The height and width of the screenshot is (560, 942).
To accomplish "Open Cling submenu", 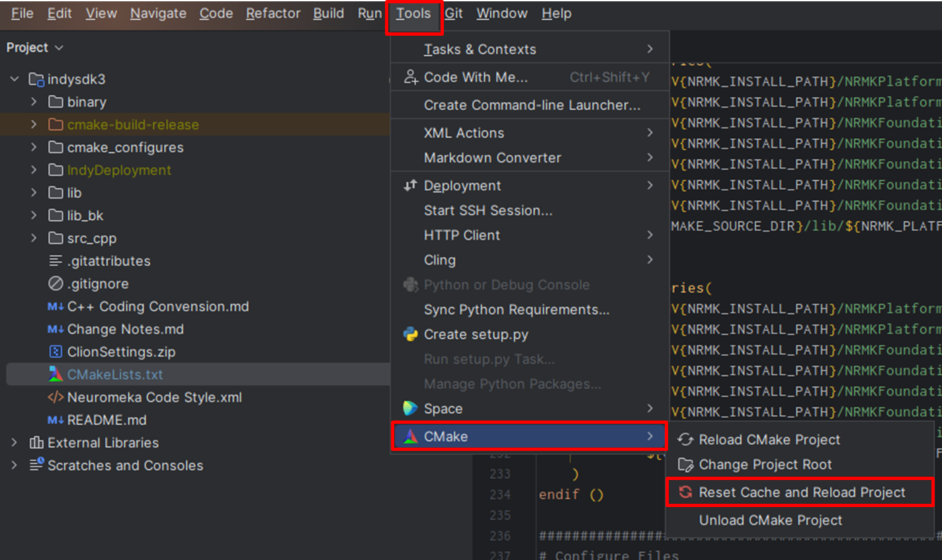I will click(529, 260).
